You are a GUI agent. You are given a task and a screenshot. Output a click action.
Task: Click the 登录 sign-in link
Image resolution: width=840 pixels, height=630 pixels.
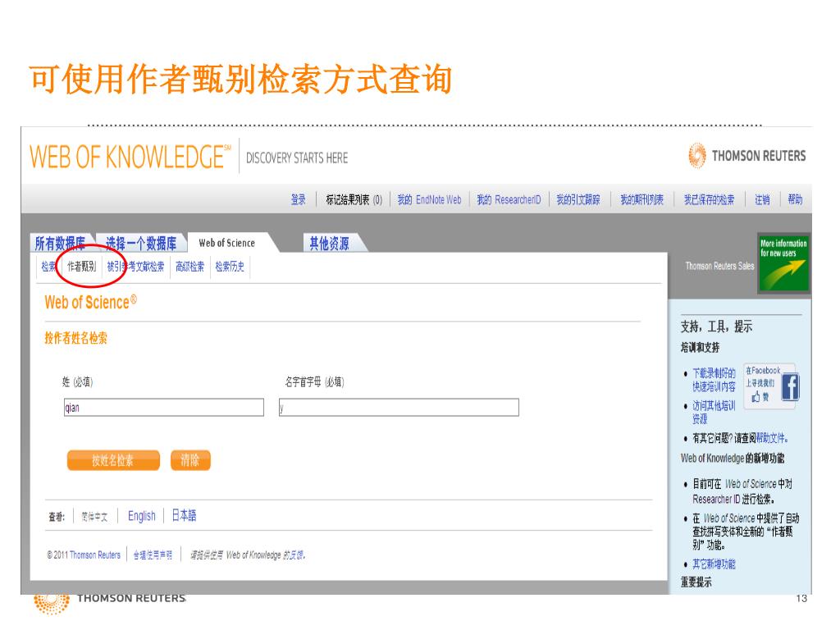(299, 200)
